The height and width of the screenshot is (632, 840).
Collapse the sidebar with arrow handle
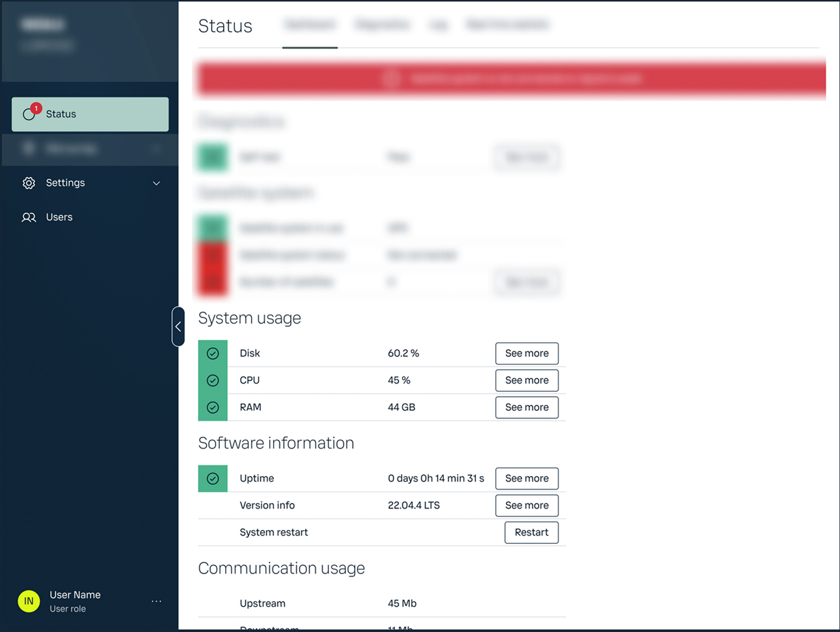click(x=178, y=326)
